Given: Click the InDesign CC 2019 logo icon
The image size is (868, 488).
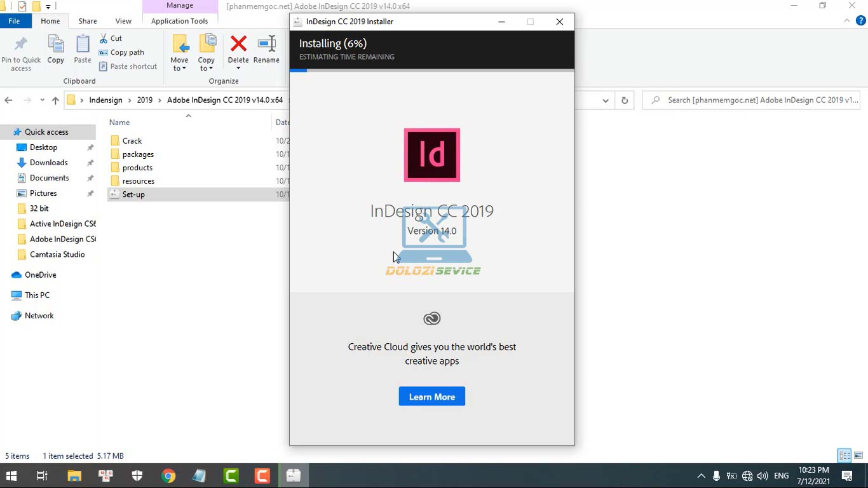Looking at the screenshot, I should click(431, 154).
